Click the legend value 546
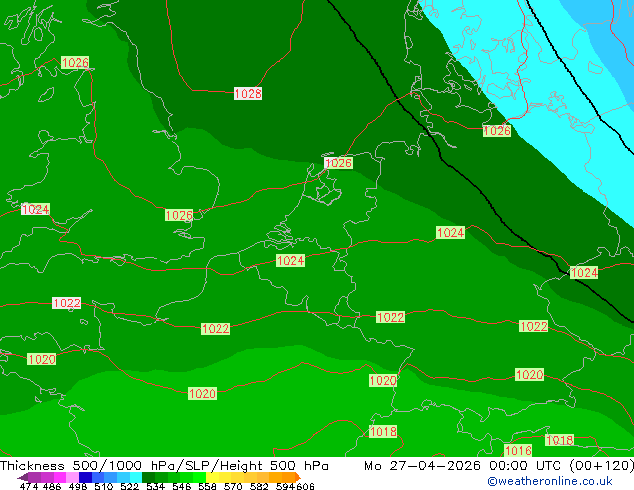The image size is (634, 490). pos(182,486)
